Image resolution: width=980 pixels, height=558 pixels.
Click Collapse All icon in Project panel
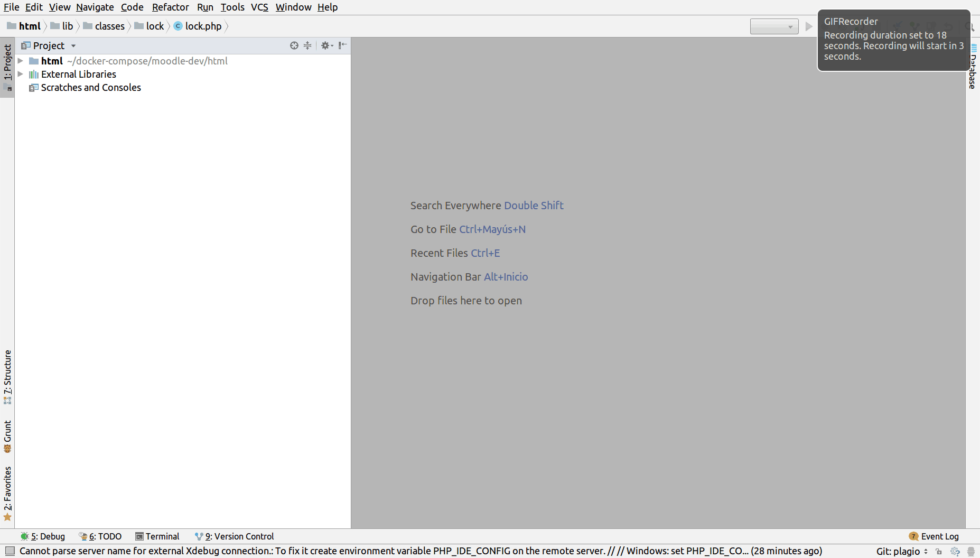coord(307,45)
